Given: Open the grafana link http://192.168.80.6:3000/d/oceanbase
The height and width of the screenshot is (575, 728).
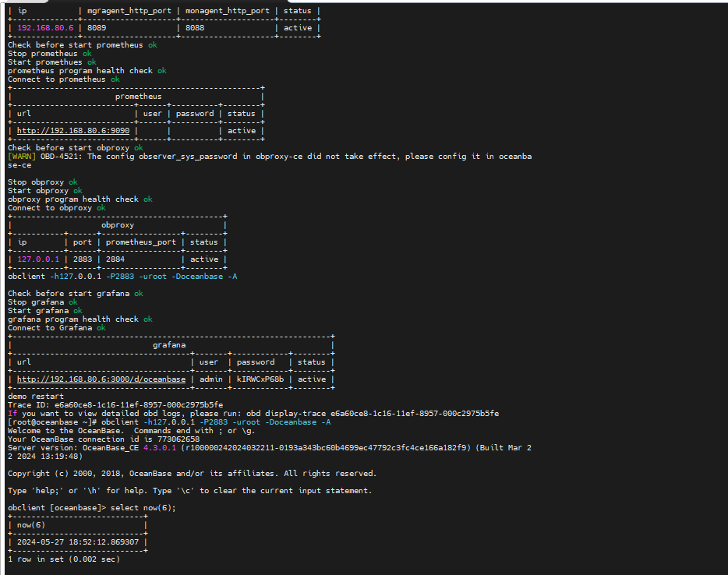Looking at the screenshot, I should pos(101,379).
